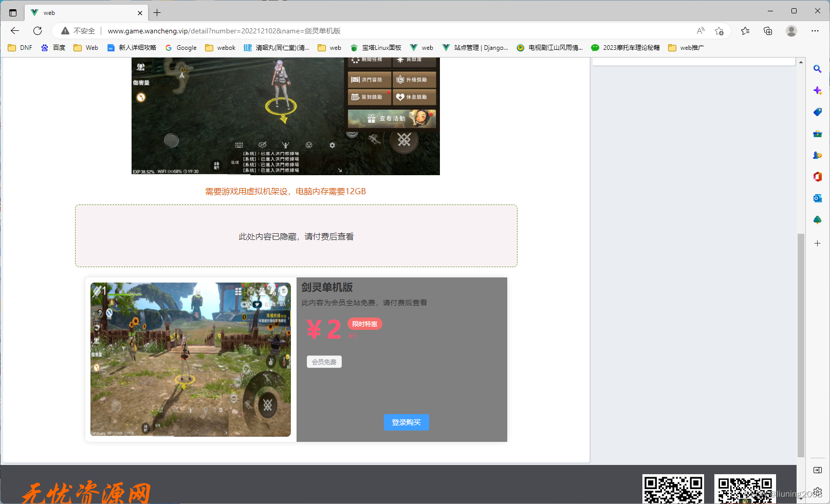Click the browser back arrow
Viewport: 830px width, 504px height.
pyautogui.click(x=15, y=31)
